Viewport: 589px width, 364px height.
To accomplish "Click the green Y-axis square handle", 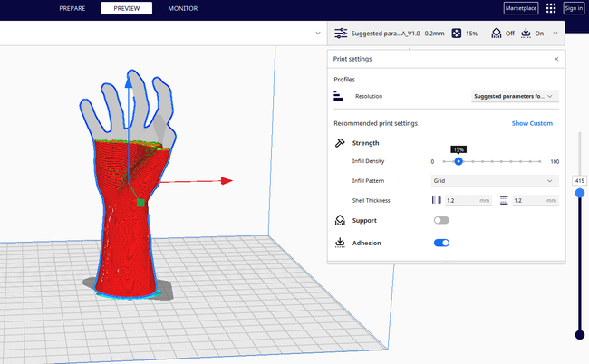I will [x=140, y=203].
